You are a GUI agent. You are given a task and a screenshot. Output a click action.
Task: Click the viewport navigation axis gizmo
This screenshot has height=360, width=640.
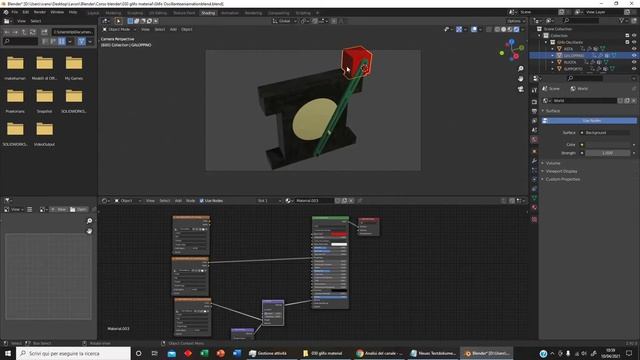click(512, 49)
